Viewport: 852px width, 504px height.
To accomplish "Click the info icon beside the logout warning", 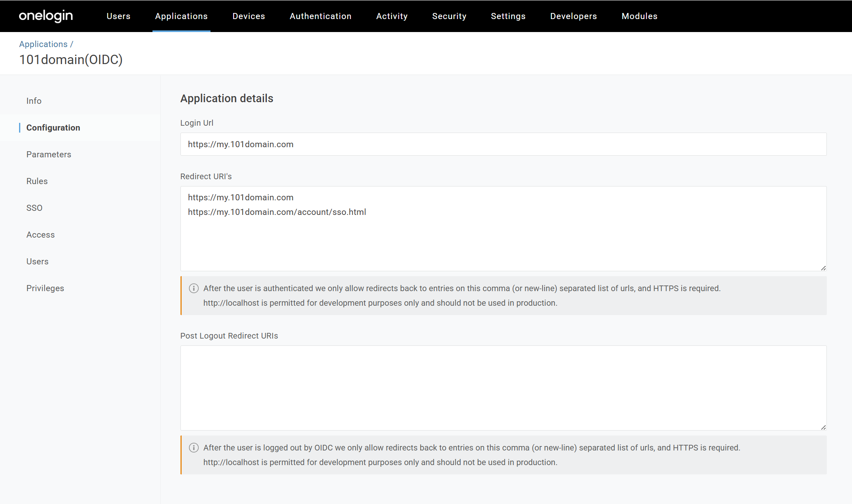I will coord(193,448).
